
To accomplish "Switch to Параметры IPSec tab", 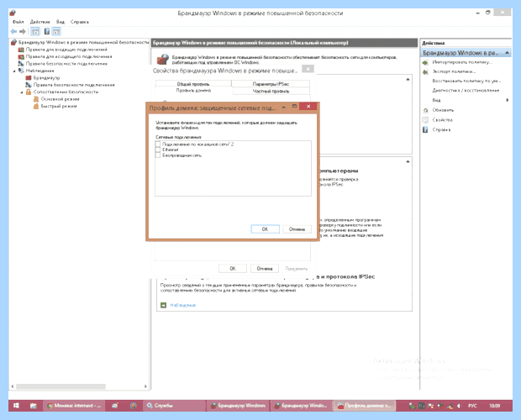I will (x=271, y=84).
